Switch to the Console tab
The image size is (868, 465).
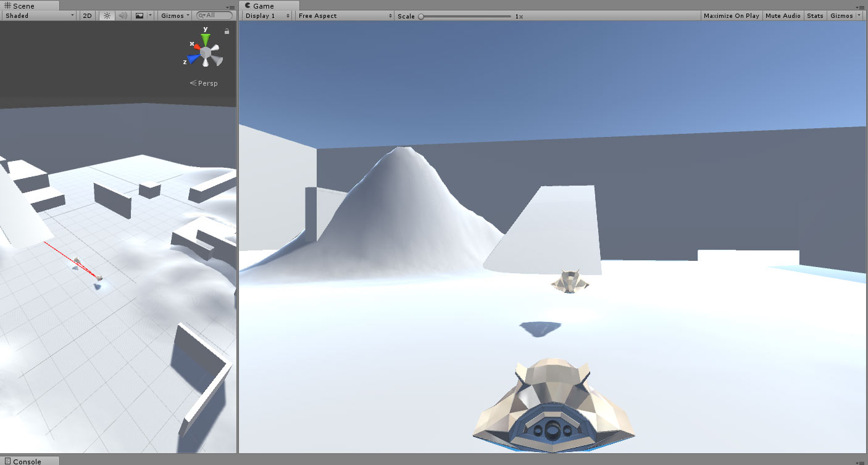point(28,461)
